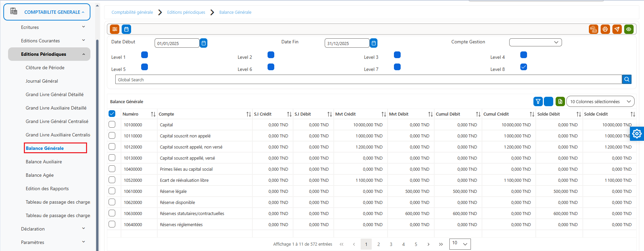644x251 pixels.
Task: Uncheck the Level 8 checkbox
Action: [x=523, y=67]
